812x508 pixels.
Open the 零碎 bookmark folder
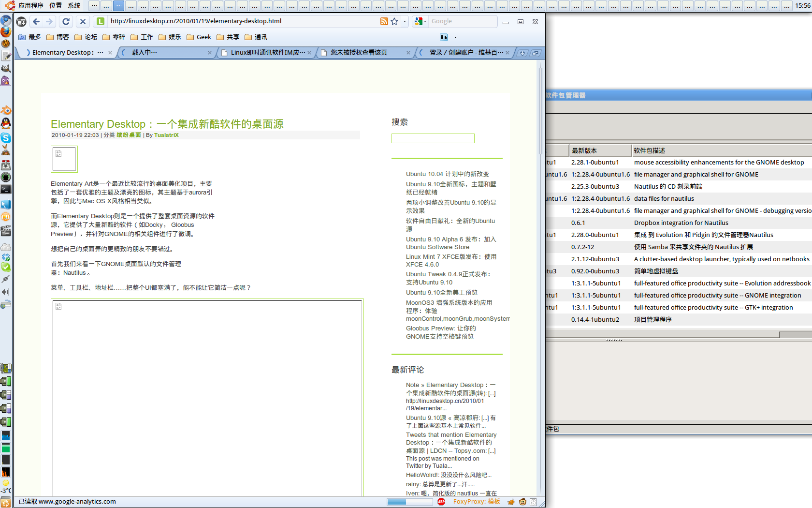pos(114,37)
